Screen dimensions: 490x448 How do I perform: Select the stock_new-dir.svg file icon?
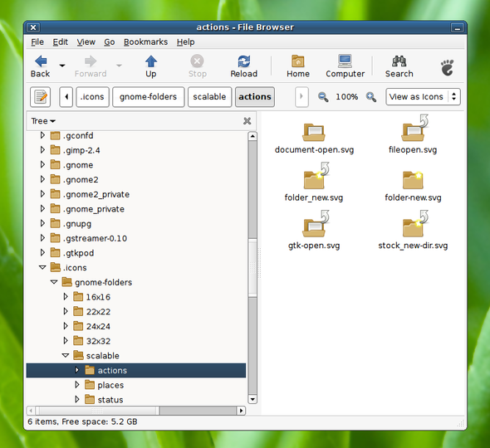(415, 224)
